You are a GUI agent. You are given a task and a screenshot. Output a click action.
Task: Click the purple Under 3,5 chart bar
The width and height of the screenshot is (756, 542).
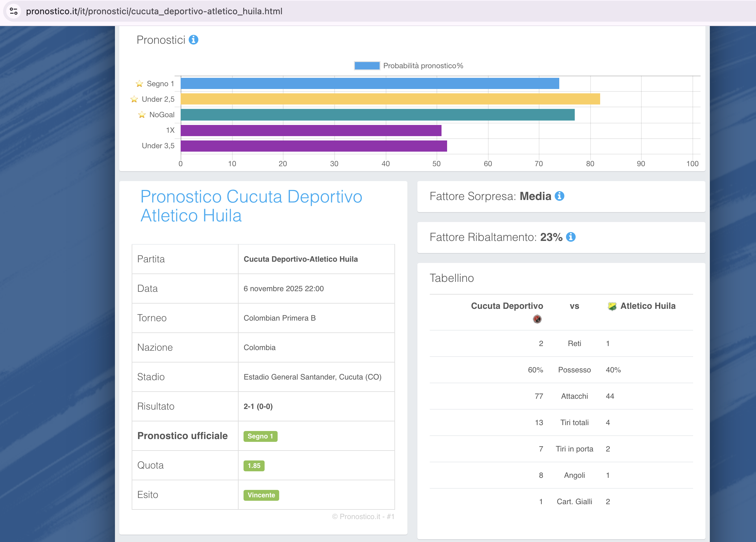point(313,146)
